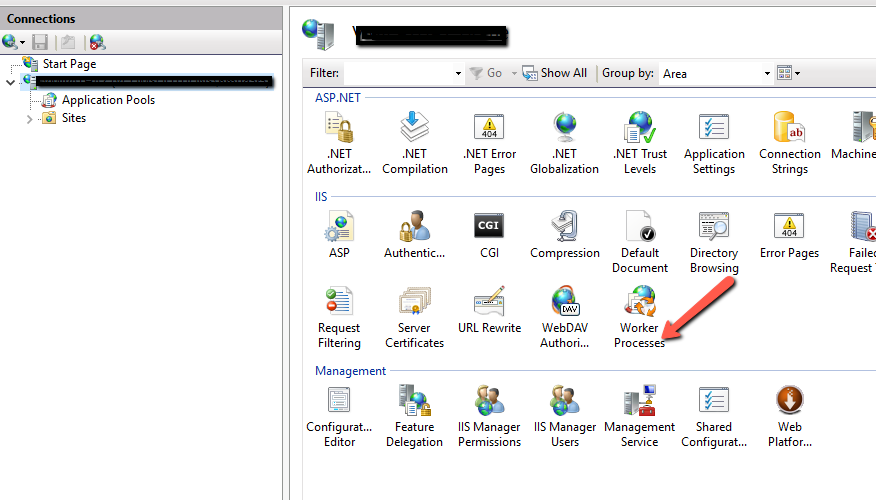The height and width of the screenshot is (500, 876).
Task: Click the Delete Connection toolbar icon
Action: pos(97,42)
